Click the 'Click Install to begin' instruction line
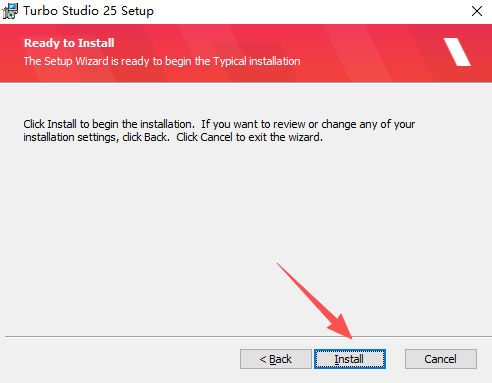The image size is (492, 383). 219,124
